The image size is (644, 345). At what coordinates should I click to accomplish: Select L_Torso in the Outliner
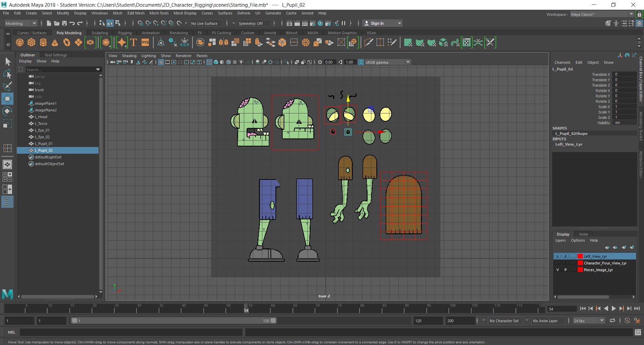[x=41, y=124]
